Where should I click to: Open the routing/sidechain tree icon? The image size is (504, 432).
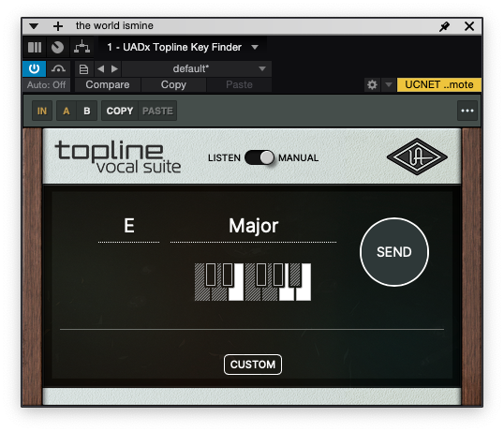(82, 47)
